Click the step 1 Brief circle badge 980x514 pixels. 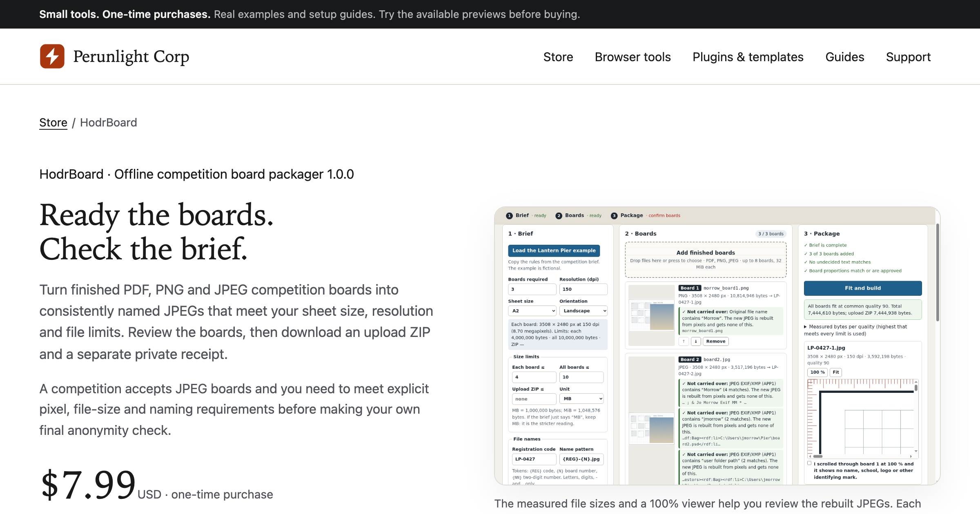click(x=509, y=216)
